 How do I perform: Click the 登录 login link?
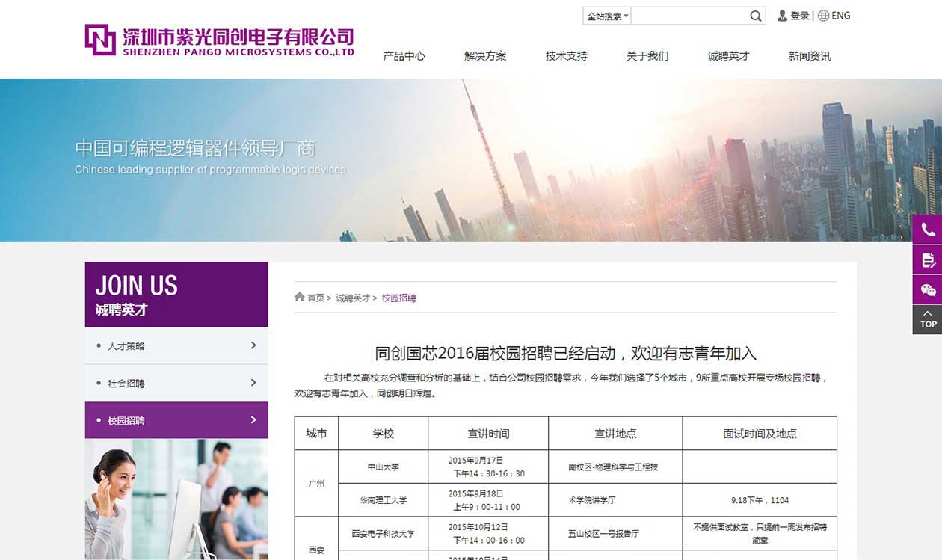pyautogui.click(x=800, y=16)
